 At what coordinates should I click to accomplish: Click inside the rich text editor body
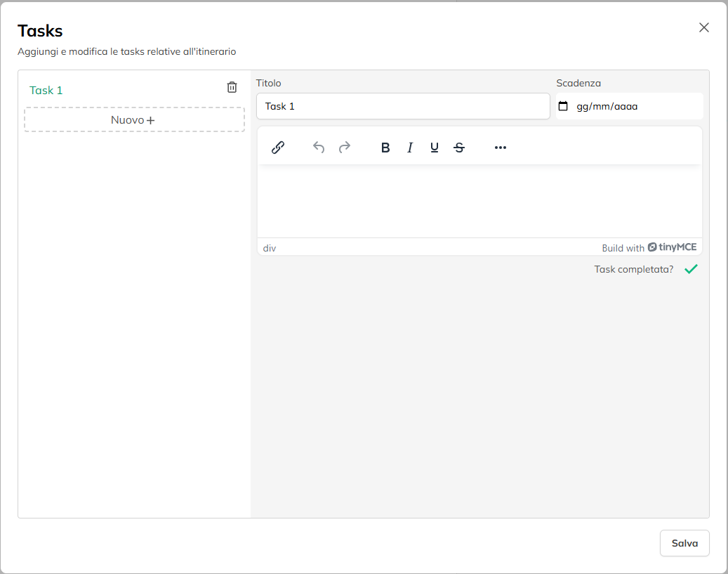tap(479, 201)
